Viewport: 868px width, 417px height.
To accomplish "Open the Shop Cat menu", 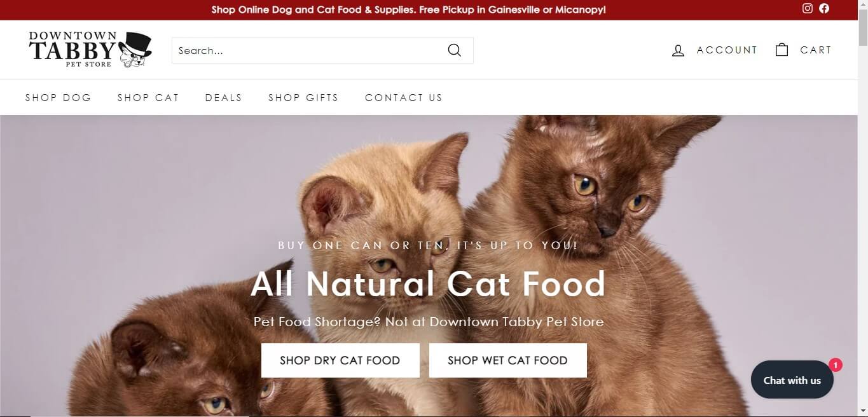I will pyautogui.click(x=148, y=97).
